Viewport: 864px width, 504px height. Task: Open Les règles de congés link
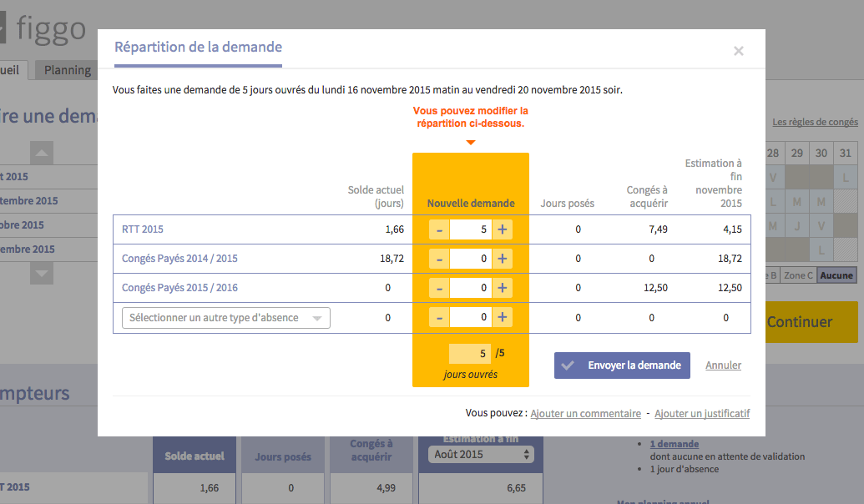pyautogui.click(x=815, y=122)
